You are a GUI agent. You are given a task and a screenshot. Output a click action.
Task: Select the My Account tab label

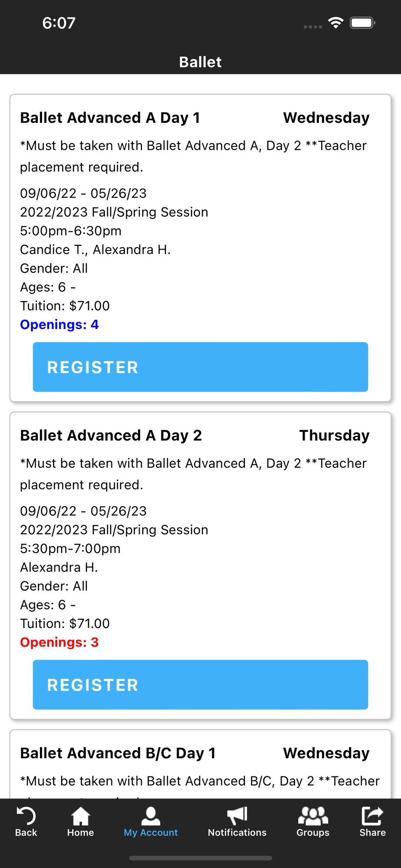151,832
